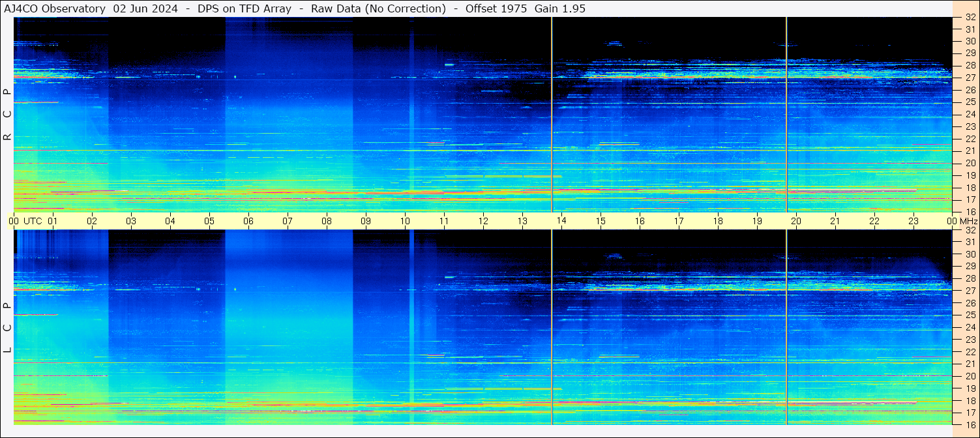Image resolution: width=980 pixels, height=438 pixels.
Task: Click the 20 MHz tick of LCP panel
Action: 970,376
